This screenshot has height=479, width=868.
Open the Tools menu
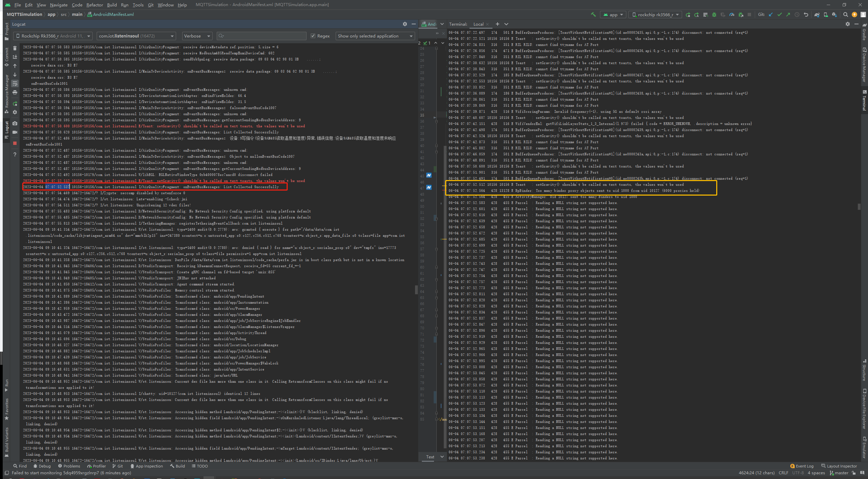pyautogui.click(x=138, y=5)
